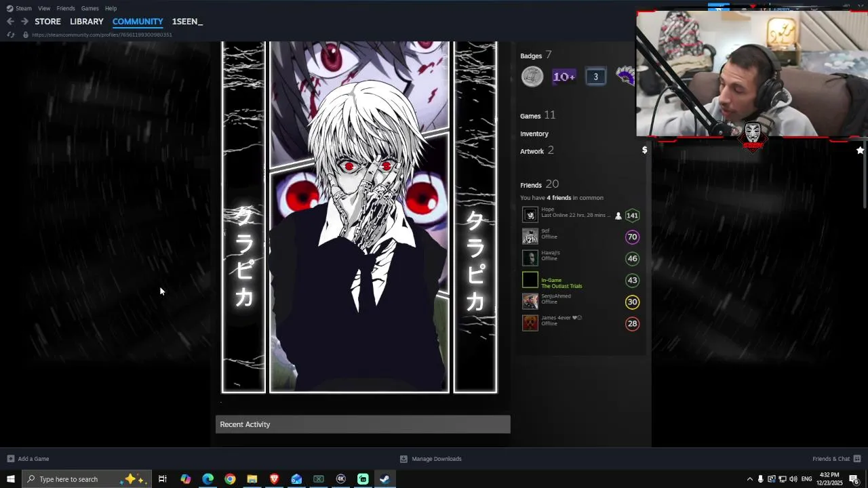
Task: Click the level 46 friend badge
Action: coord(632,259)
